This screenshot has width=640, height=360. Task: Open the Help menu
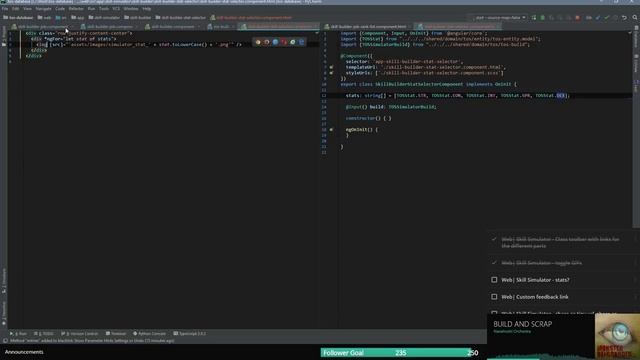pos(147,9)
